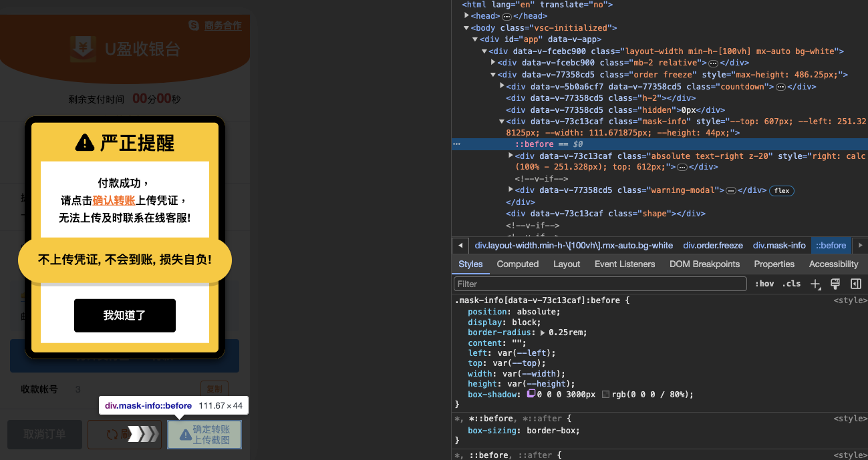Toggle the computed styles sidebar icon
Viewport: 868px width, 460px height.
click(855, 284)
